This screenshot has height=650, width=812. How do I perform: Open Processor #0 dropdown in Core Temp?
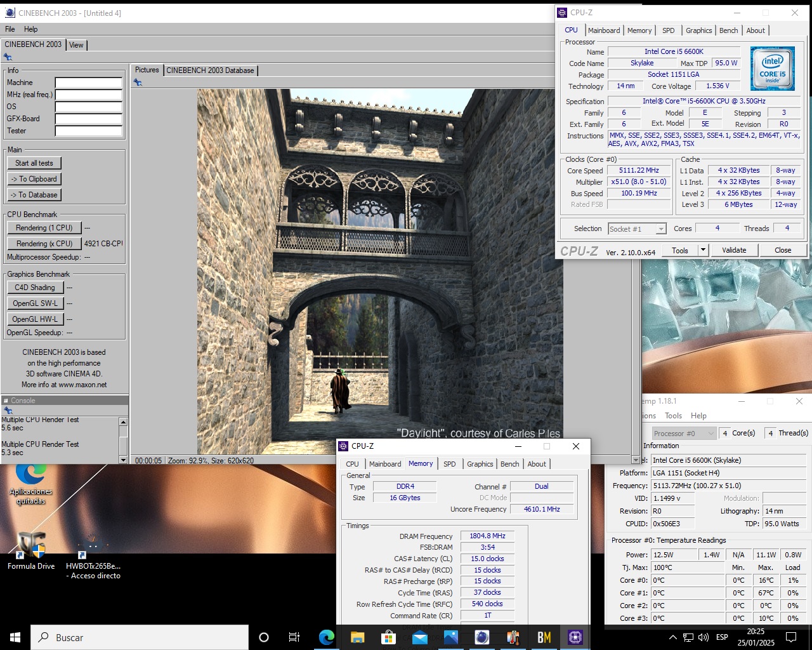(x=684, y=434)
